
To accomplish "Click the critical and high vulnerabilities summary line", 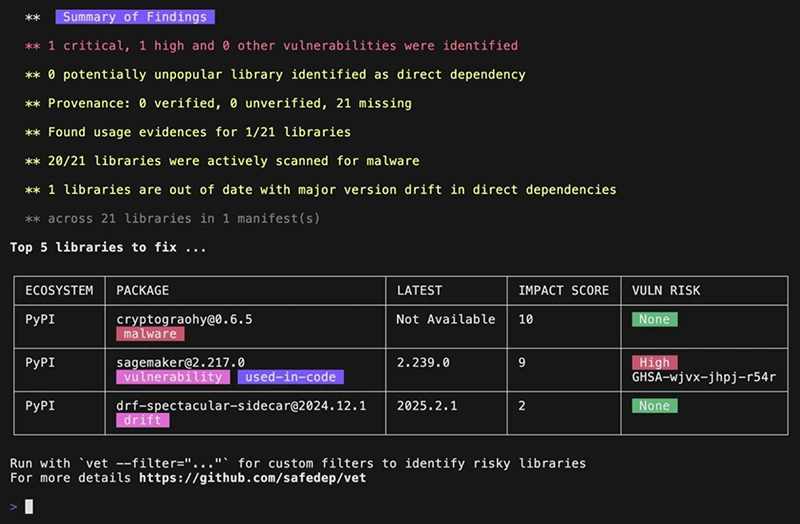I will tap(282, 46).
